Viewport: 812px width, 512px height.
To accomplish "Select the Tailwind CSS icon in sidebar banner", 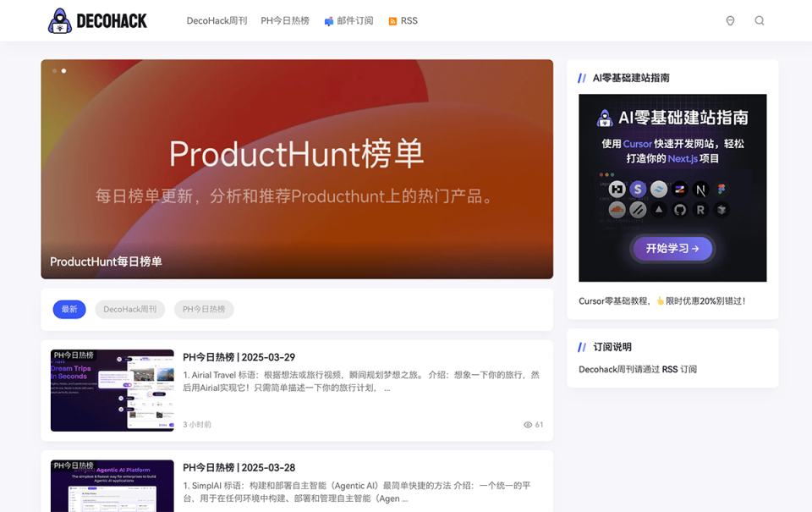I will [658, 189].
